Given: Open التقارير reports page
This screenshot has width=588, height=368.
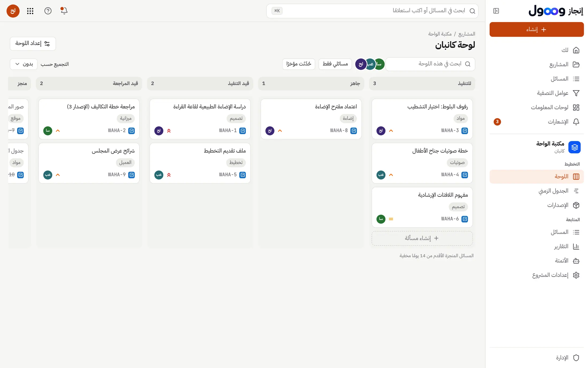Looking at the screenshot, I should [x=537, y=246].
